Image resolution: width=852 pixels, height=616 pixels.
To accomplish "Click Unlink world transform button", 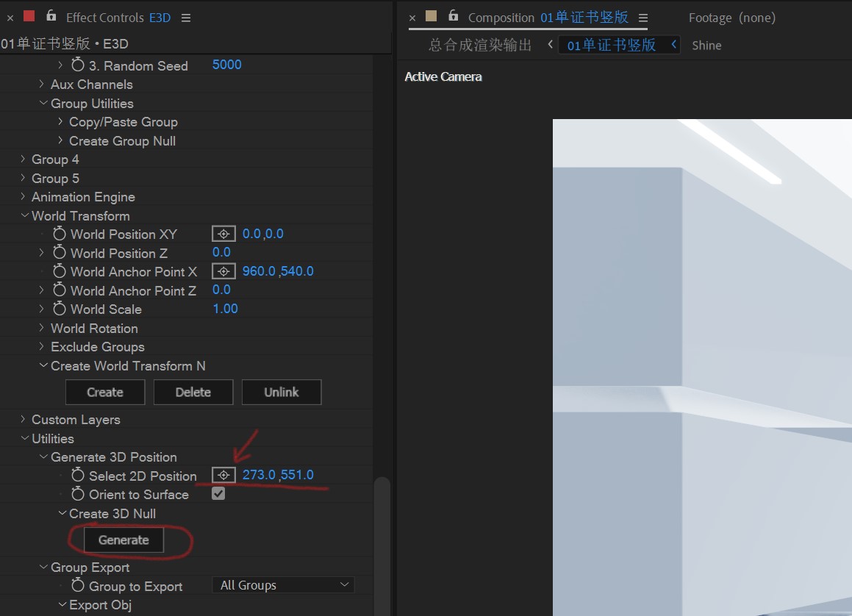I will pos(282,393).
